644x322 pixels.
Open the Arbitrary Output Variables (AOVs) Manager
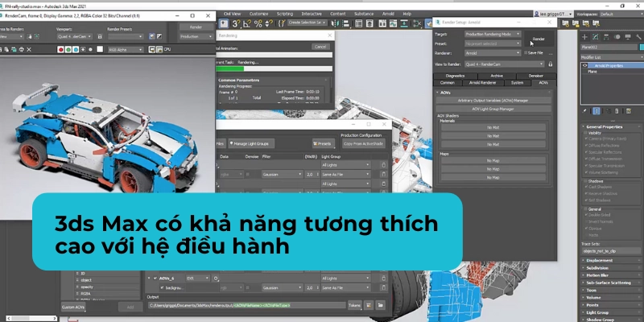click(x=493, y=100)
